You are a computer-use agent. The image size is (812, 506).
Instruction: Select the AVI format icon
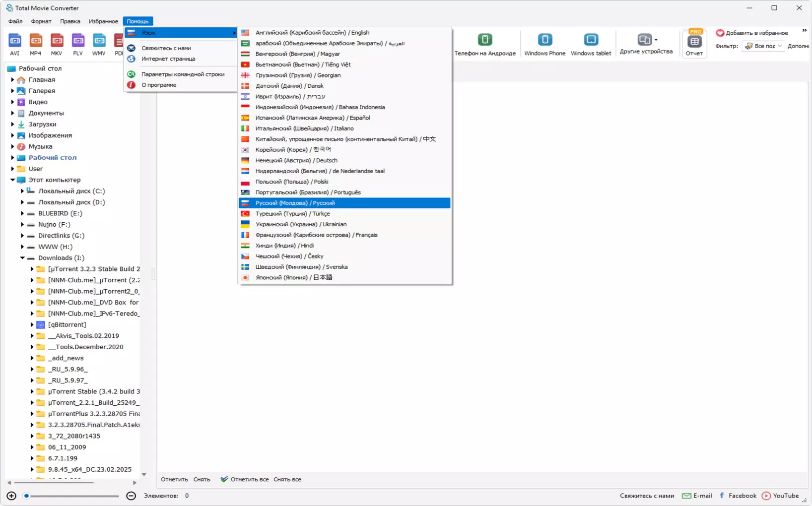click(14, 44)
